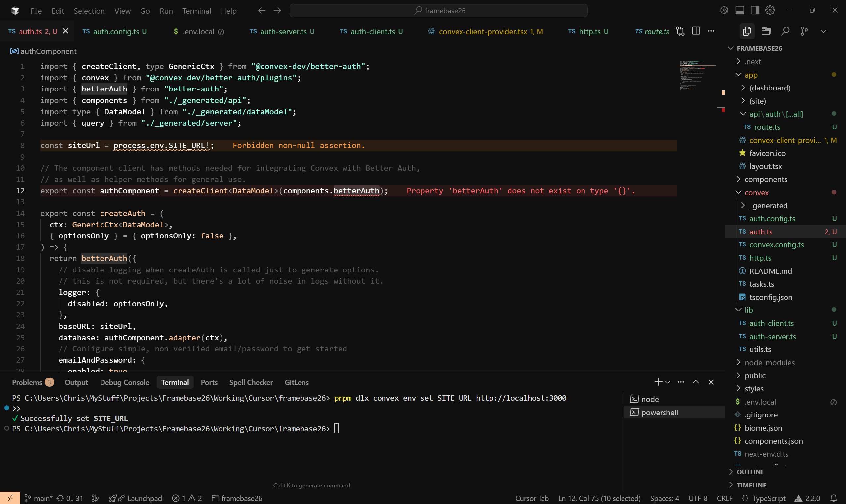The image size is (846, 504).
Task: Click the Compare Changes icon in editor toolbar
Action: (680, 31)
